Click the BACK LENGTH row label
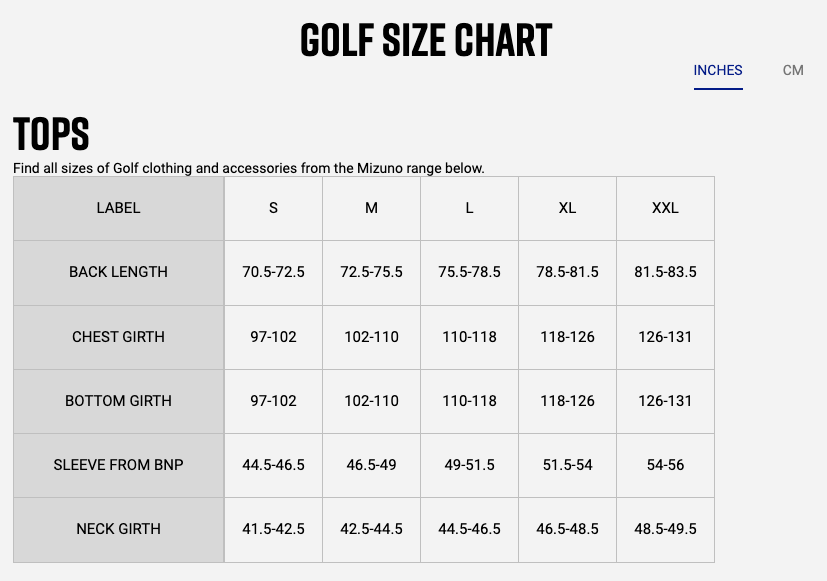 coord(118,272)
